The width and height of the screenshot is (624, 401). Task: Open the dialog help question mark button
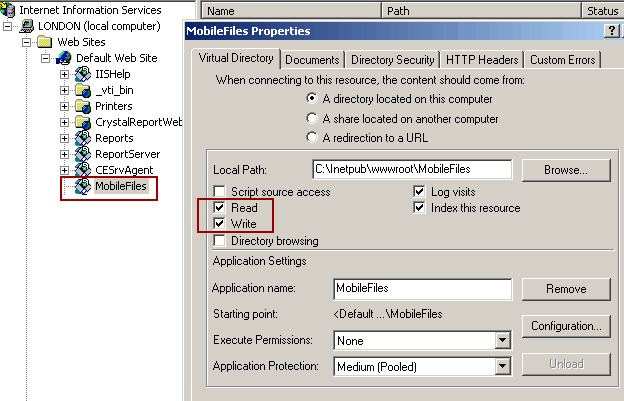(x=611, y=32)
